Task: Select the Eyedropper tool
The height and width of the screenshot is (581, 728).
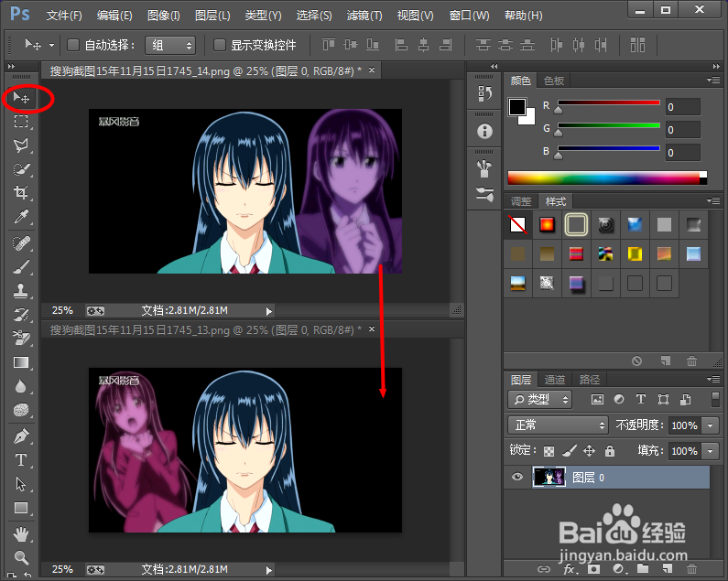Action: tap(21, 216)
